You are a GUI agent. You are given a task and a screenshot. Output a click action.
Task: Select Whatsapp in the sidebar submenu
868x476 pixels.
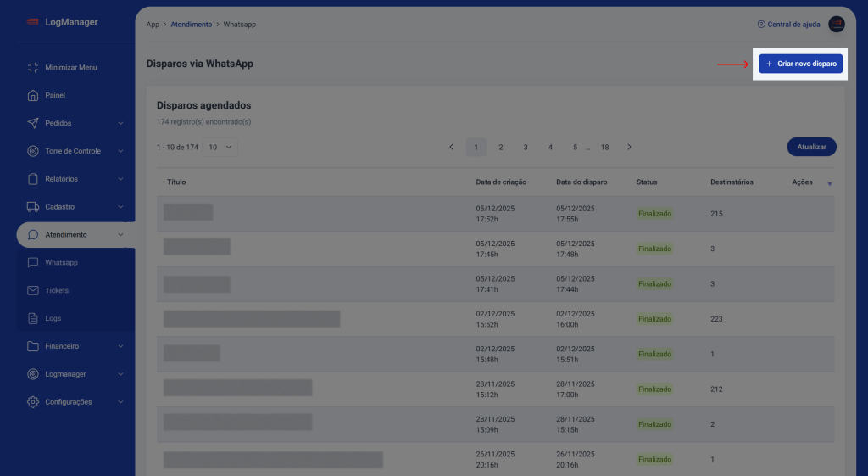coord(61,263)
